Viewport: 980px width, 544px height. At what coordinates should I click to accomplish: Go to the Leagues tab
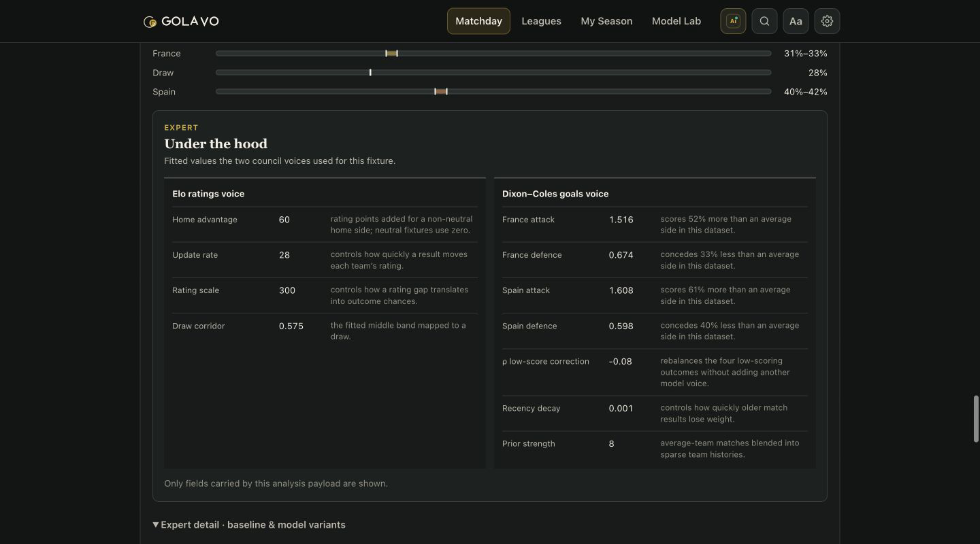[541, 21]
